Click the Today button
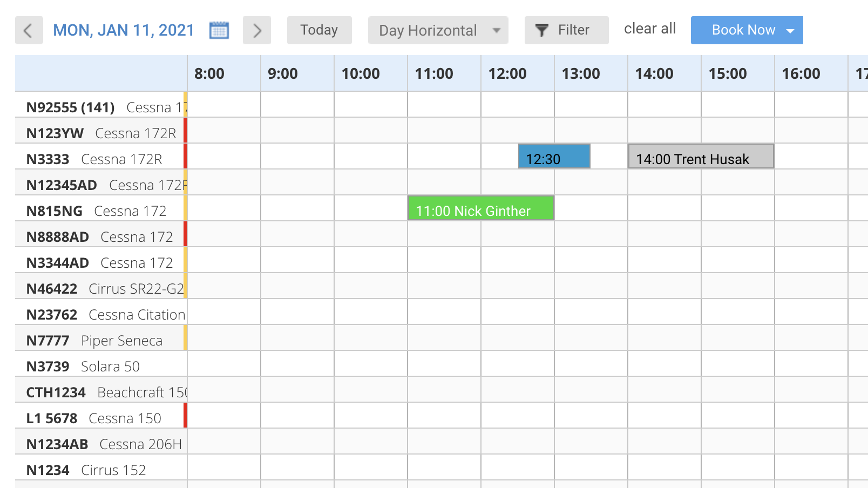Viewport: 868px width, 488px height. 319,30
